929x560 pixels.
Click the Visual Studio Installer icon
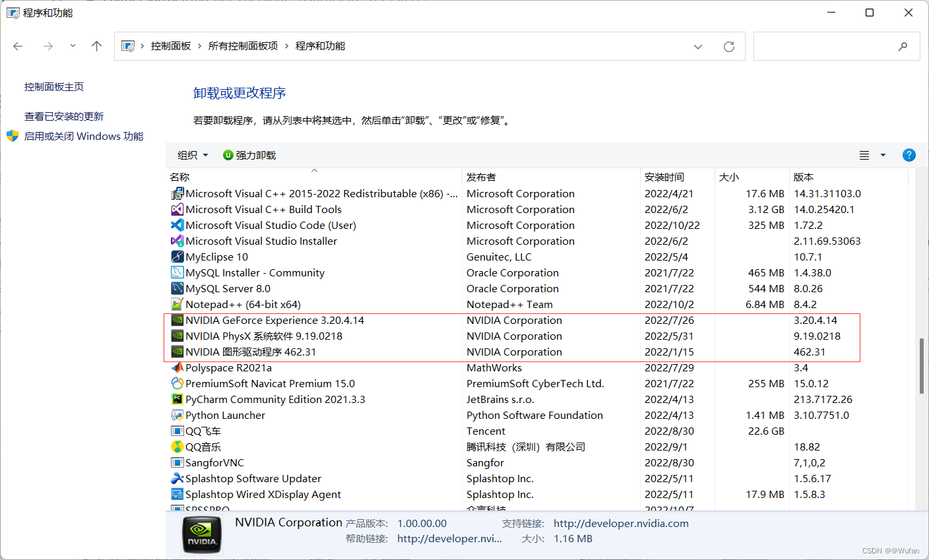(177, 241)
